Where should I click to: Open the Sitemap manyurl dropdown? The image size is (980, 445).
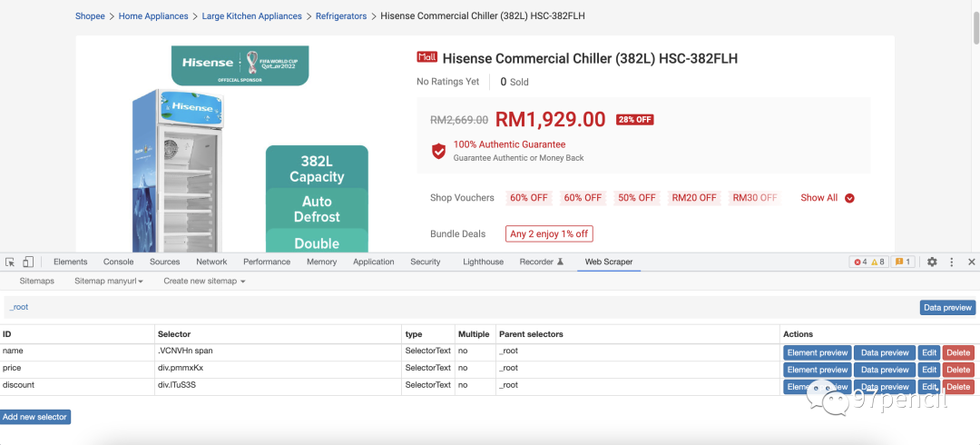109,282
